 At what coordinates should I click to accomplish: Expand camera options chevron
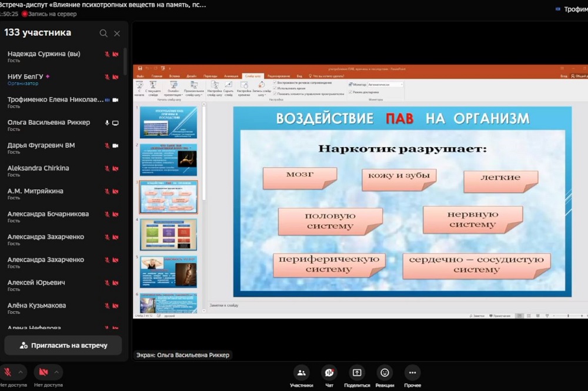pyautogui.click(x=56, y=372)
